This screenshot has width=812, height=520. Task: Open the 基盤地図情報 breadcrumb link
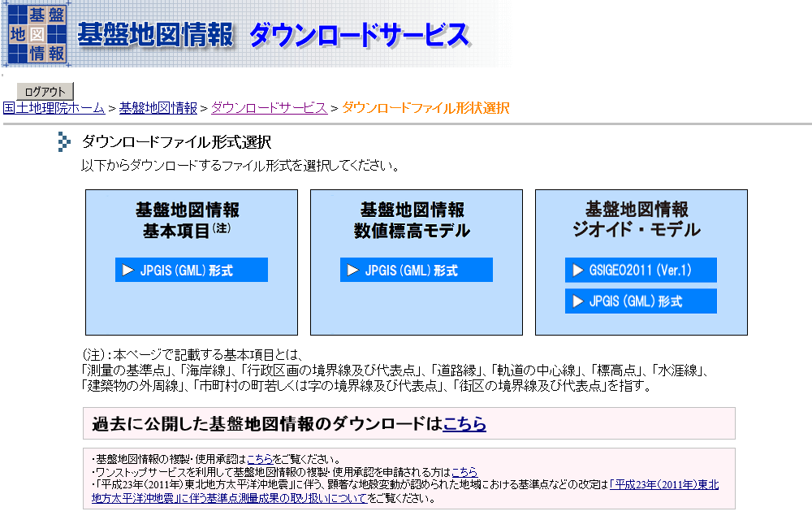158,108
